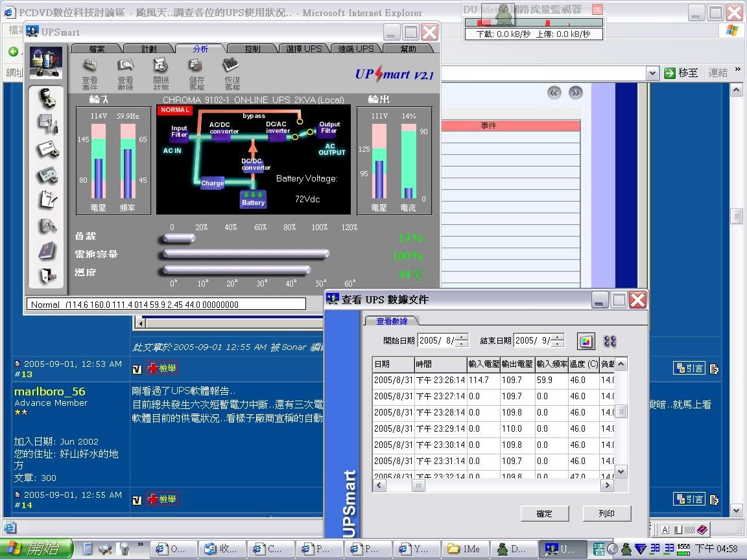Image resolution: width=747 pixels, height=560 pixels.
Task: Expand the browser address bar dropdown
Action: click(653, 73)
